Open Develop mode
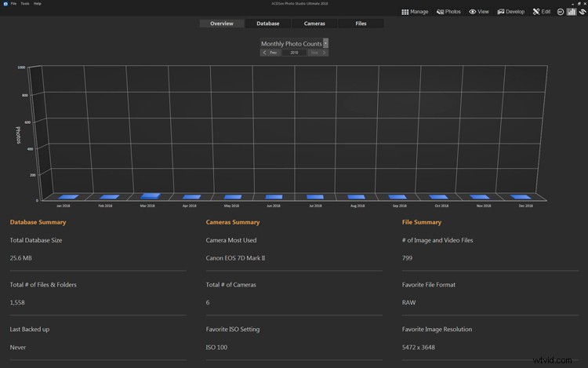 [x=511, y=12]
